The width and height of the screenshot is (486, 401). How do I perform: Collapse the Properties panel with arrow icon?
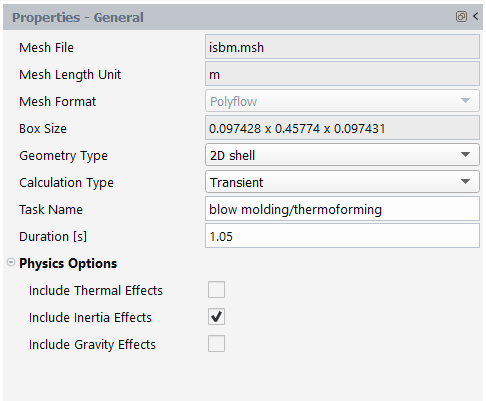(476, 16)
